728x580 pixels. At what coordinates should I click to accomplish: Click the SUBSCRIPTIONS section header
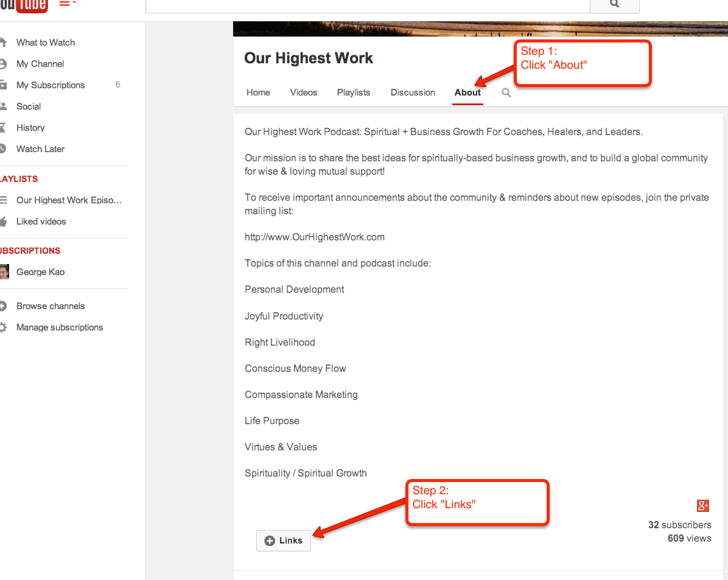click(30, 251)
